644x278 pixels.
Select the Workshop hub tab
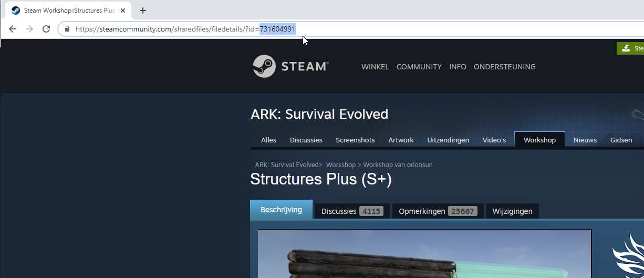(539, 140)
